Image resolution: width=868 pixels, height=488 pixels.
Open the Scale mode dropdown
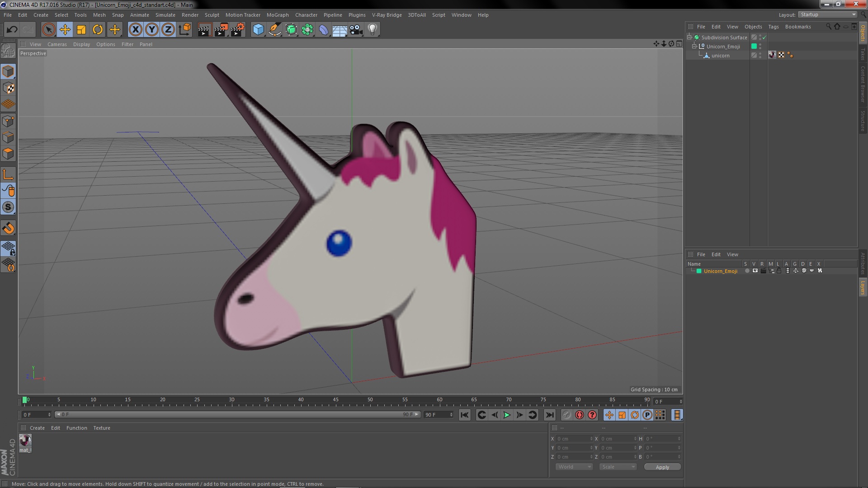(x=618, y=467)
